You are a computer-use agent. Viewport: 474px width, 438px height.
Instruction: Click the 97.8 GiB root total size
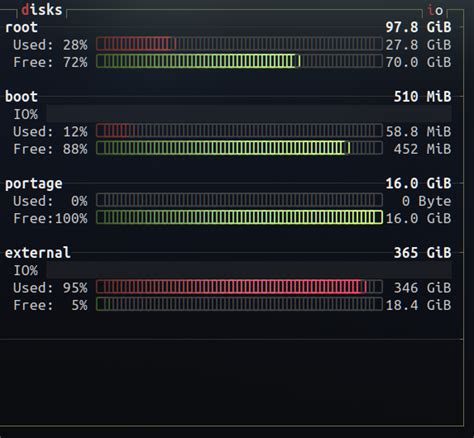pyautogui.click(x=418, y=27)
